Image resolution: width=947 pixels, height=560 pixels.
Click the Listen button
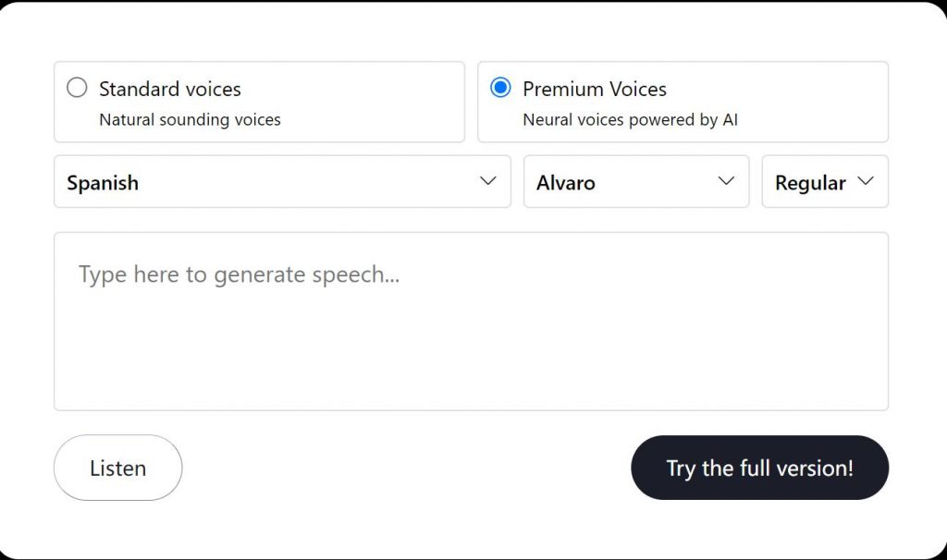point(117,468)
